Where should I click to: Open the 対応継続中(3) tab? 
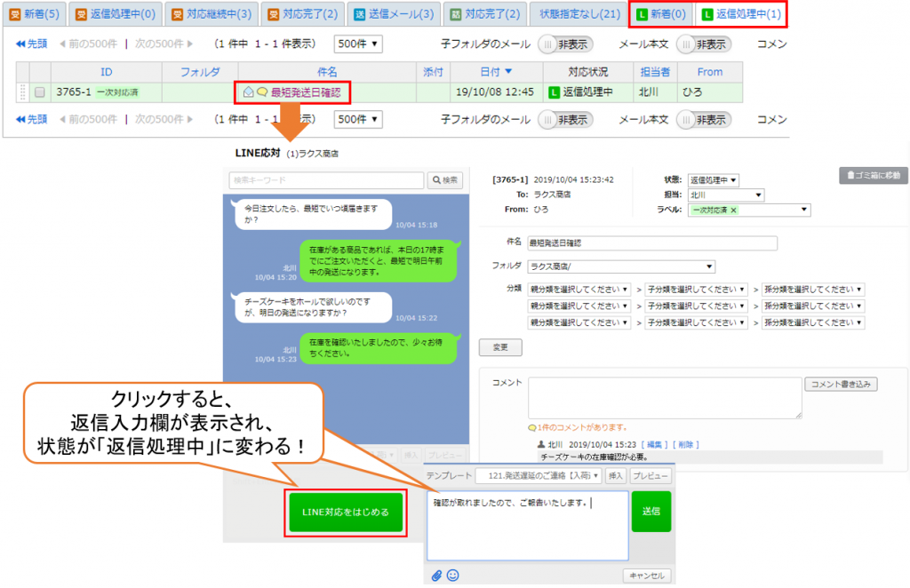212,14
